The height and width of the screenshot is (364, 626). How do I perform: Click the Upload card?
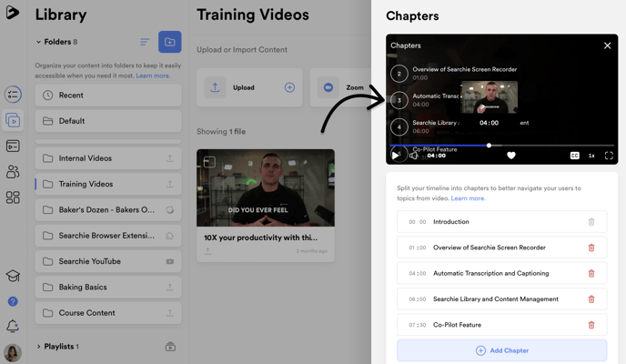[x=249, y=87]
